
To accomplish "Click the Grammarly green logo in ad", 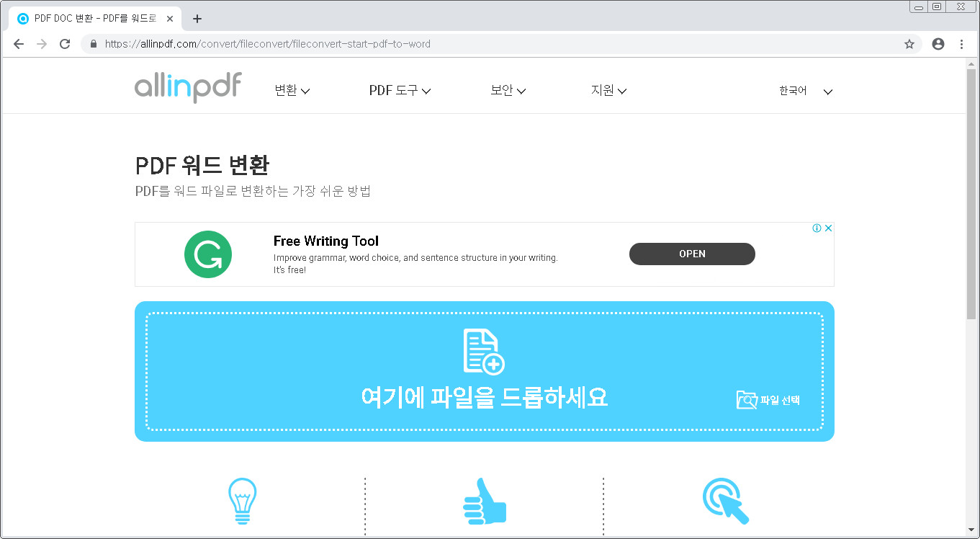I will 208,254.
